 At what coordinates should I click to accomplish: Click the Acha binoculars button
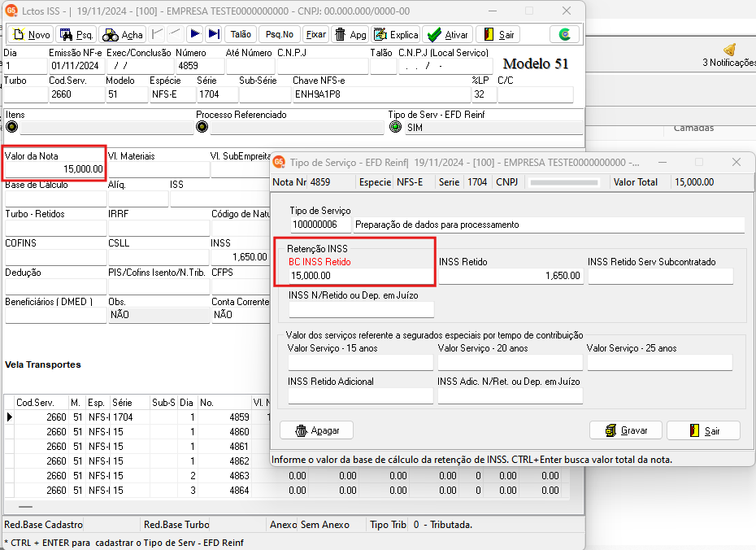(x=123, y=34)
